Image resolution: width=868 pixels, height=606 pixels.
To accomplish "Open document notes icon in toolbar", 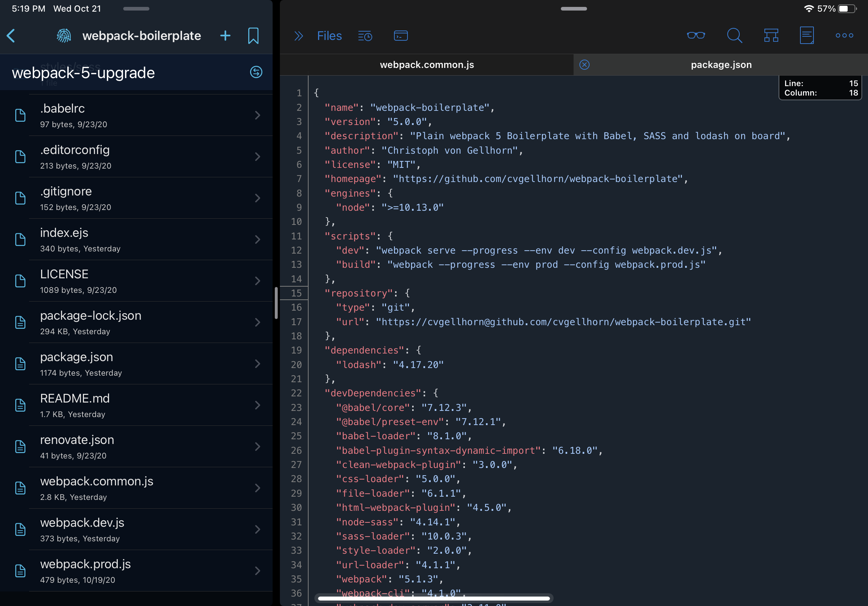I will [807, 36].
